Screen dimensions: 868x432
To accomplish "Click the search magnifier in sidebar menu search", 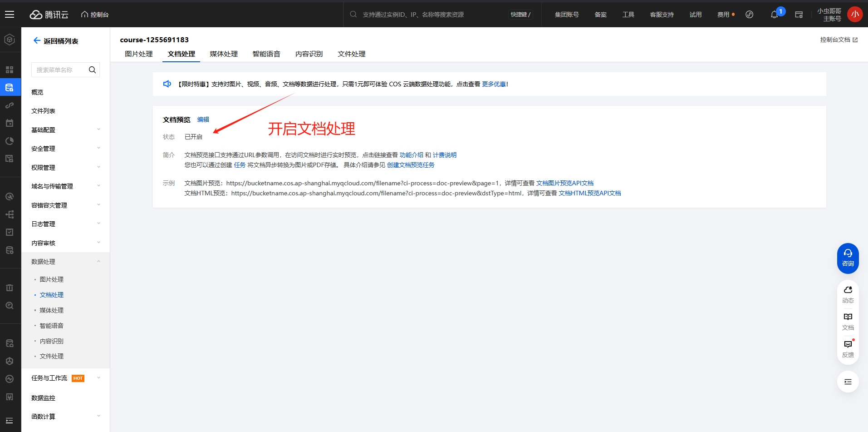I will [92, 70].
